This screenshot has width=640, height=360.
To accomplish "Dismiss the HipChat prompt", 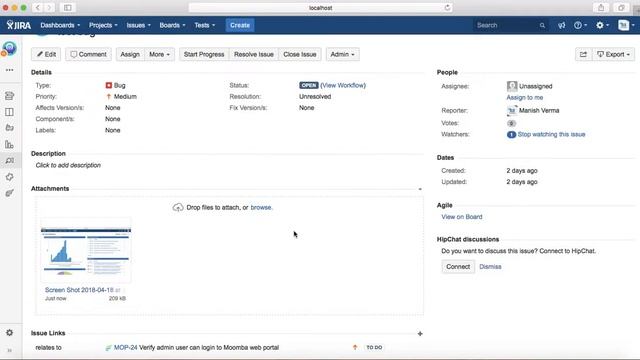I will coord(490,267).
